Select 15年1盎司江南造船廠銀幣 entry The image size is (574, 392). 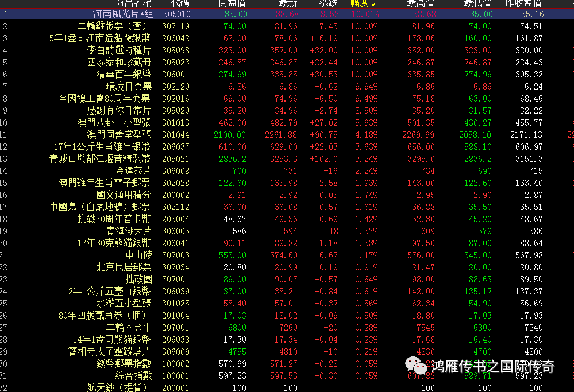pyautogui.click(x=97, y=38)
